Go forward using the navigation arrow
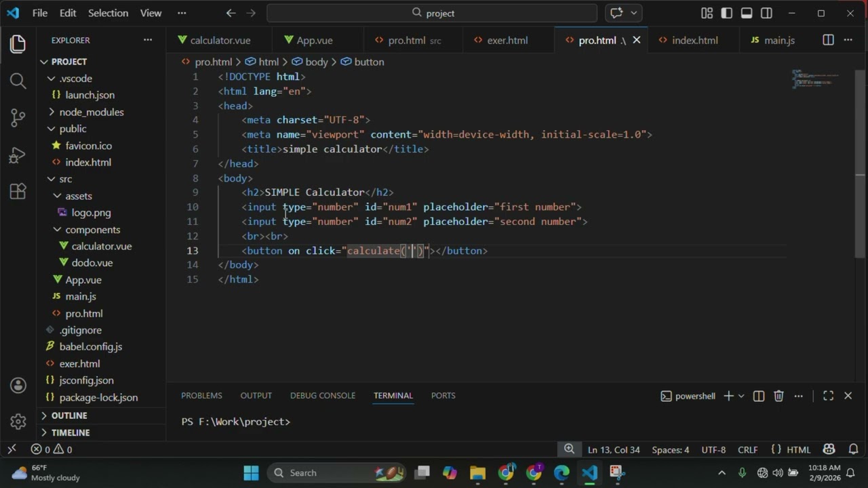868x488 pixels. pyautogui.click(x=252, y=13)
